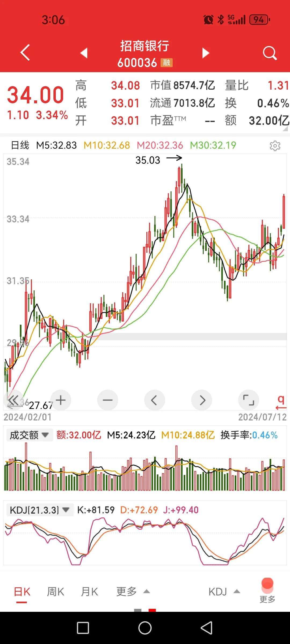Jump to earliest data with double-chevron

click(13, 400)
